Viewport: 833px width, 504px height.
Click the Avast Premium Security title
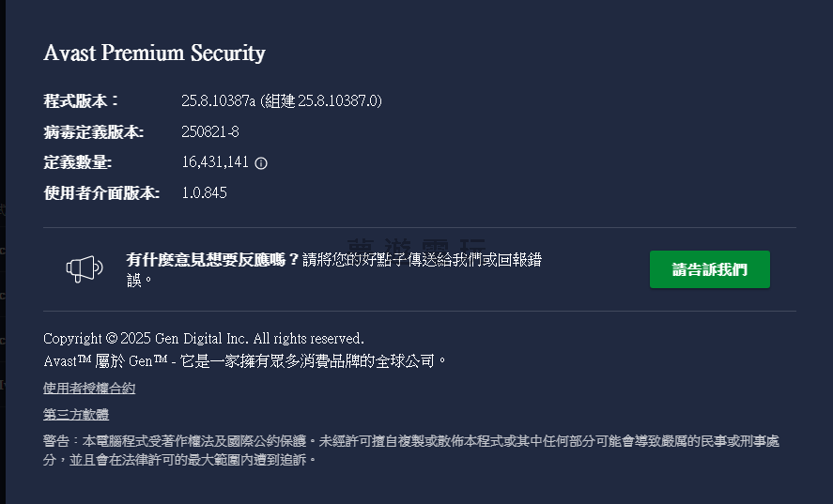coord(154,53)
